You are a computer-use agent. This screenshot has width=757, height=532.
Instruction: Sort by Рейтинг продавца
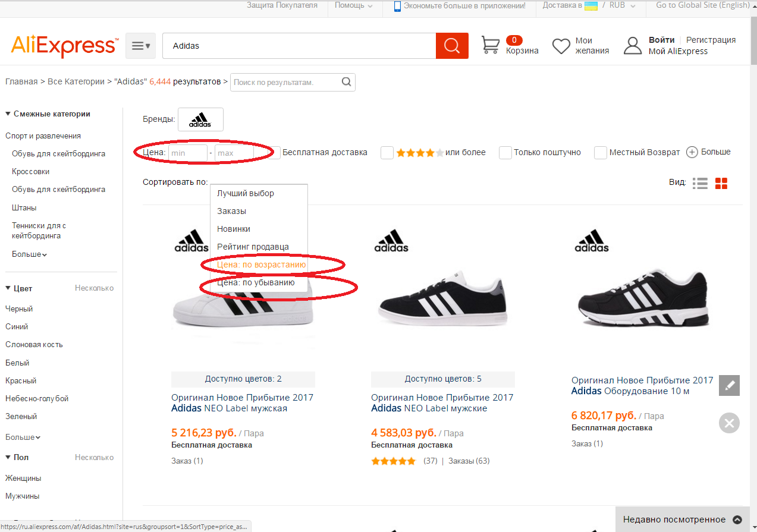tap(253, 247)
